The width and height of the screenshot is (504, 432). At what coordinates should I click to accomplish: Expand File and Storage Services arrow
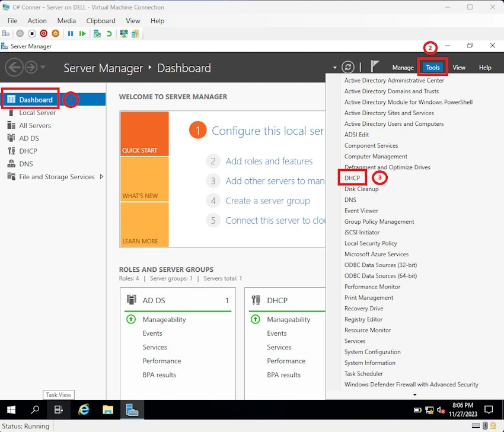click(x=101, y=177)
